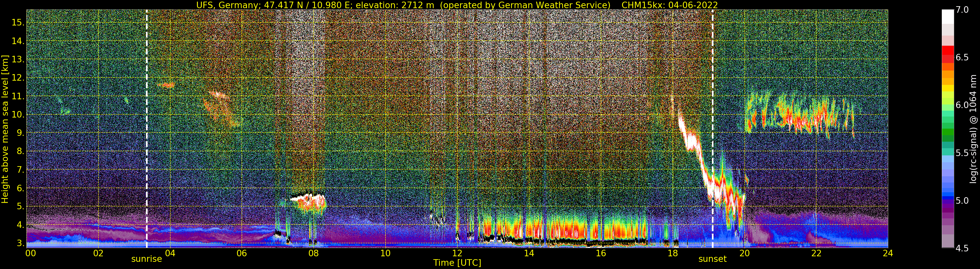Viewport: 980px width, 269px height.
Task: Click the time tick label '20'
Action: (x=744, y=253)
